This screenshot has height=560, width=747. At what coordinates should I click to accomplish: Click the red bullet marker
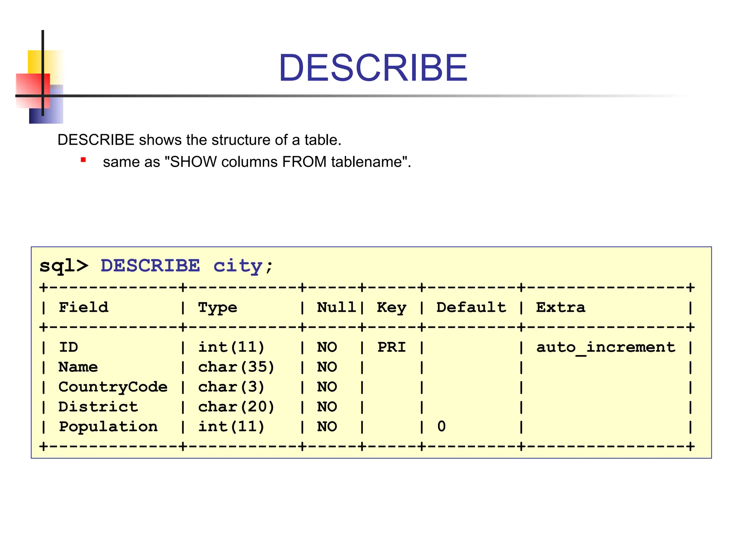[83, 160]
